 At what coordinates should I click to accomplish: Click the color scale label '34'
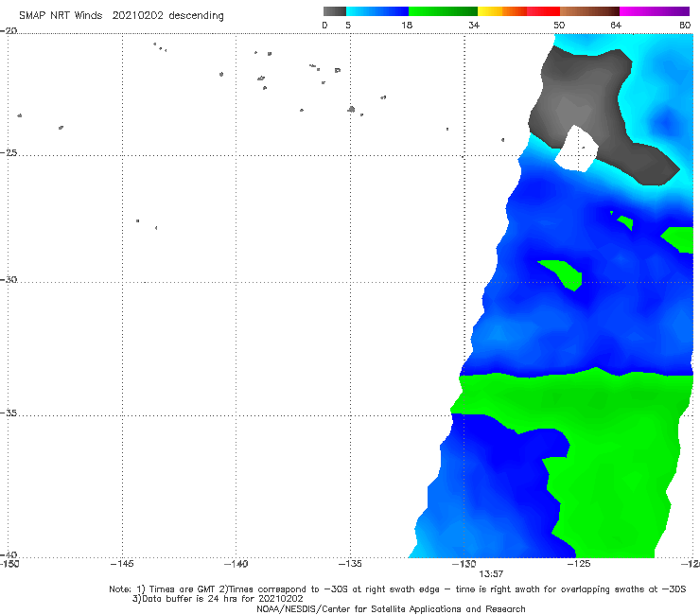474,25
